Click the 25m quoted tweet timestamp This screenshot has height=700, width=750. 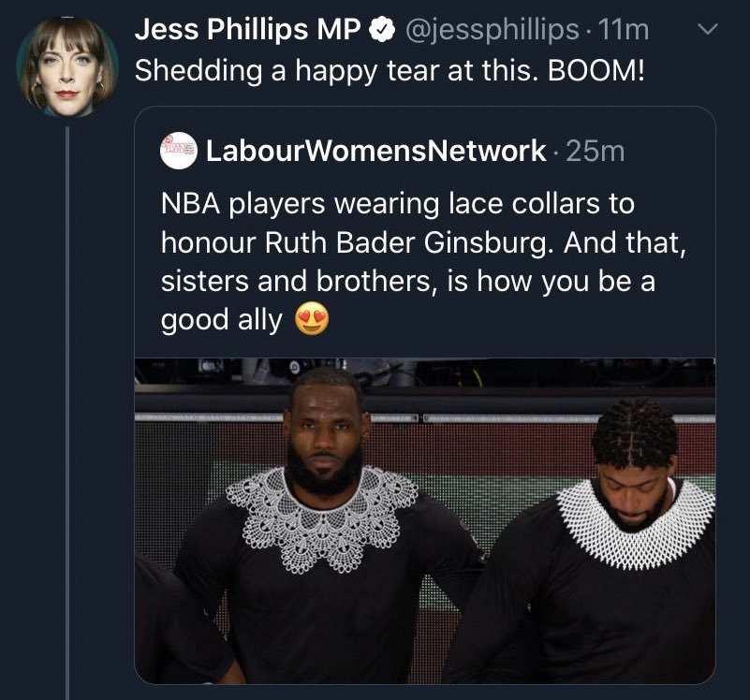(x=595, y=151)
